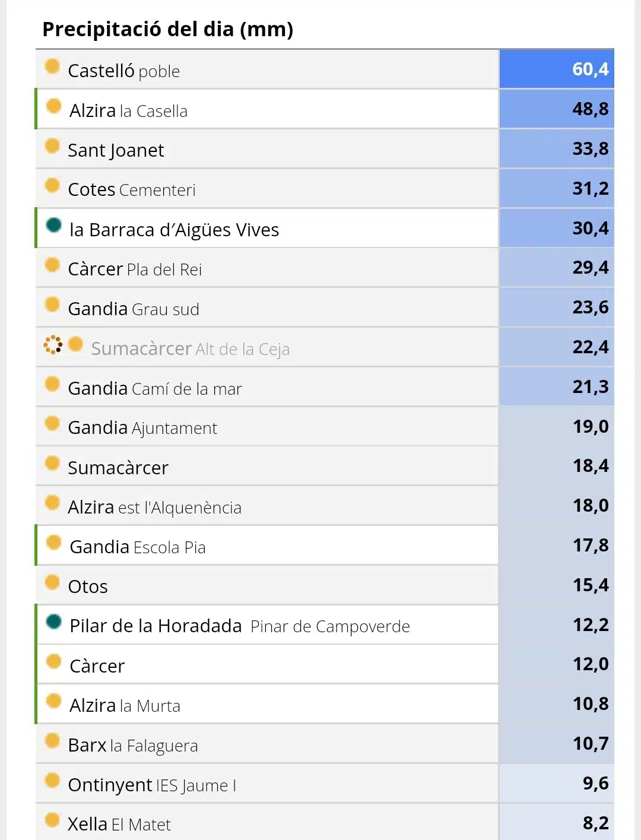The width and height of the screenshot is (641, 840).
Task: Open the Cotes Cementeri station row
Action: point(266,189)
